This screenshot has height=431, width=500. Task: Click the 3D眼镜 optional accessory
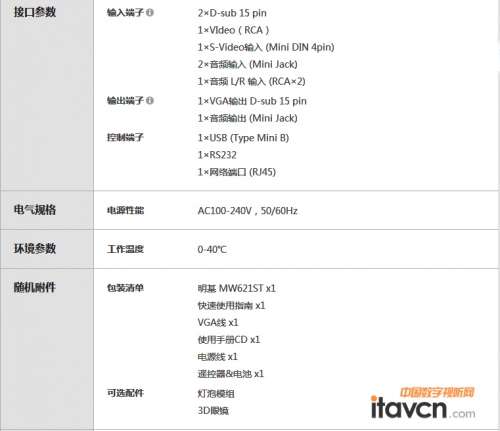coord(213,411)
